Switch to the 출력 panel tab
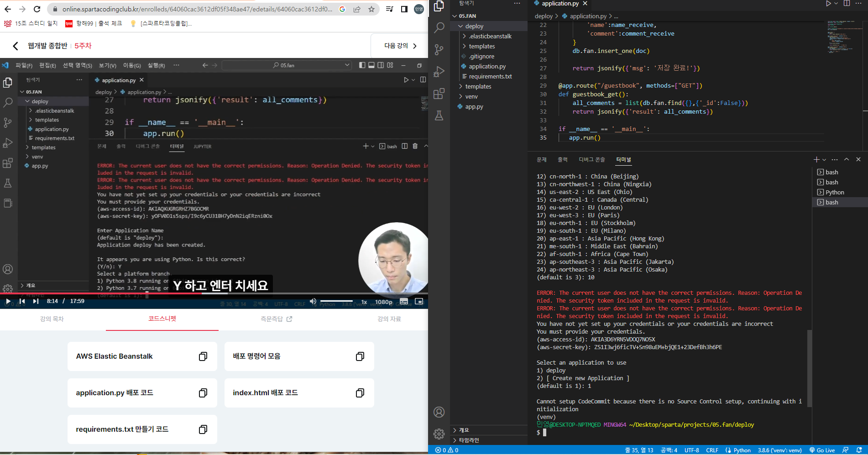The width and height of the screenshot is (868, 455). 563,160
